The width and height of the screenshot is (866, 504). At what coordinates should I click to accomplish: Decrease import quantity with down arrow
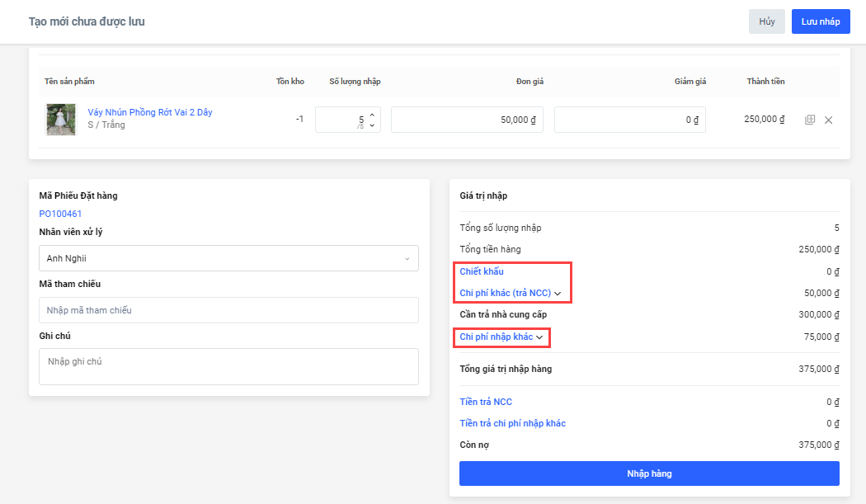pyautogui.click(x=372, y=125)
